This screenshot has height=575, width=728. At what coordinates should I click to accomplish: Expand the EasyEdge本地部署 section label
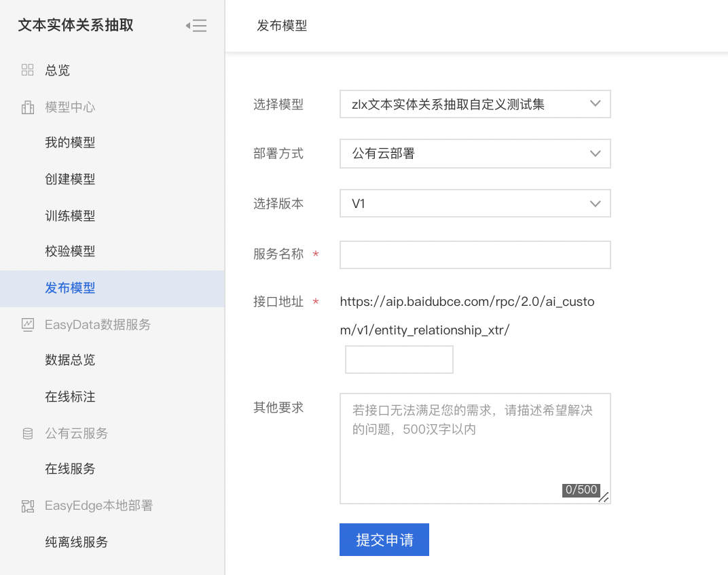99,506
